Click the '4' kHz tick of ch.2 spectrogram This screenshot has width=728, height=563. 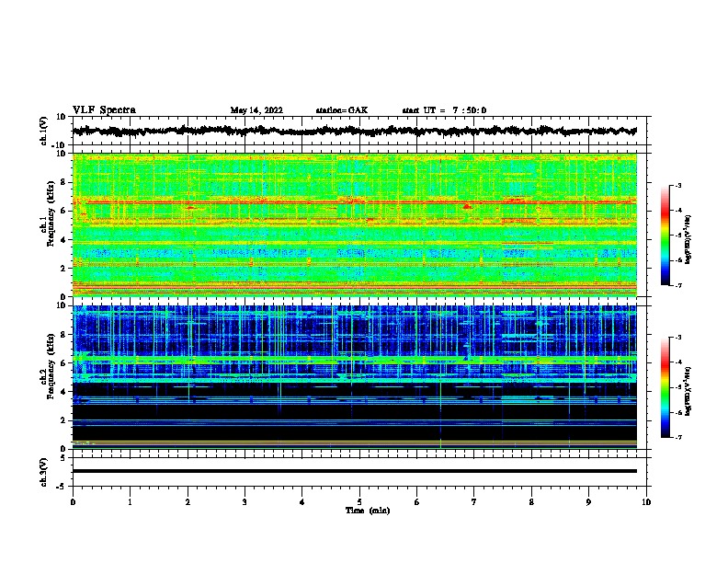pos(64,392)
